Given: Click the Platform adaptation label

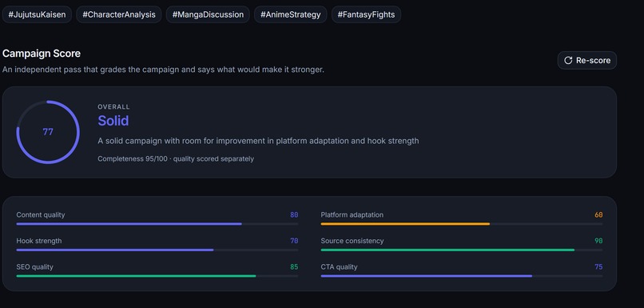Looking at the screenshot, I should pos(352,214).
